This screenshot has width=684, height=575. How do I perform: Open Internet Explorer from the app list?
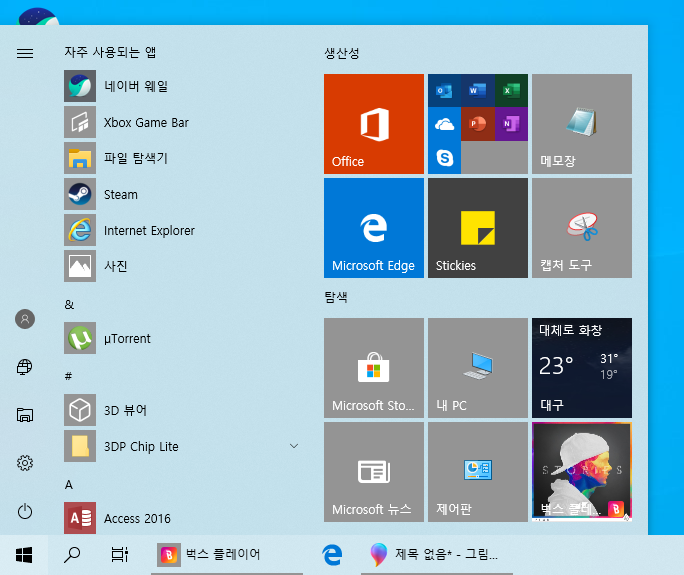click(x=181, y=230)
